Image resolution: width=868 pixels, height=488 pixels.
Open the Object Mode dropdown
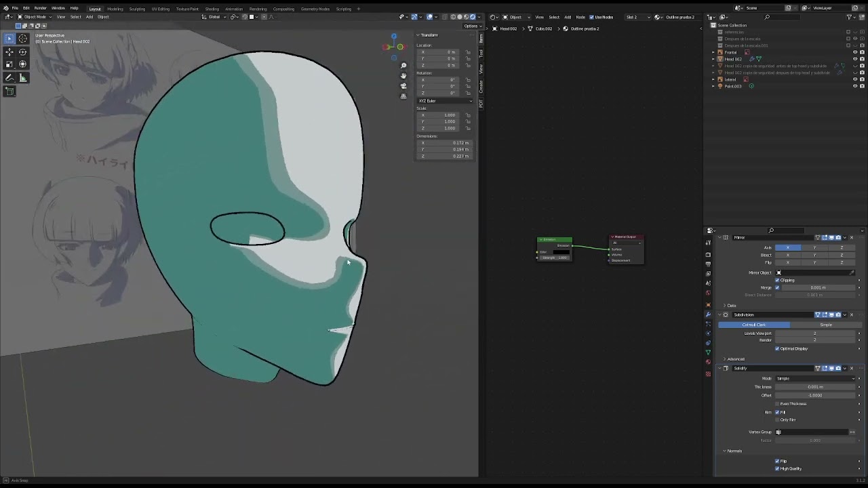point(33,16)
